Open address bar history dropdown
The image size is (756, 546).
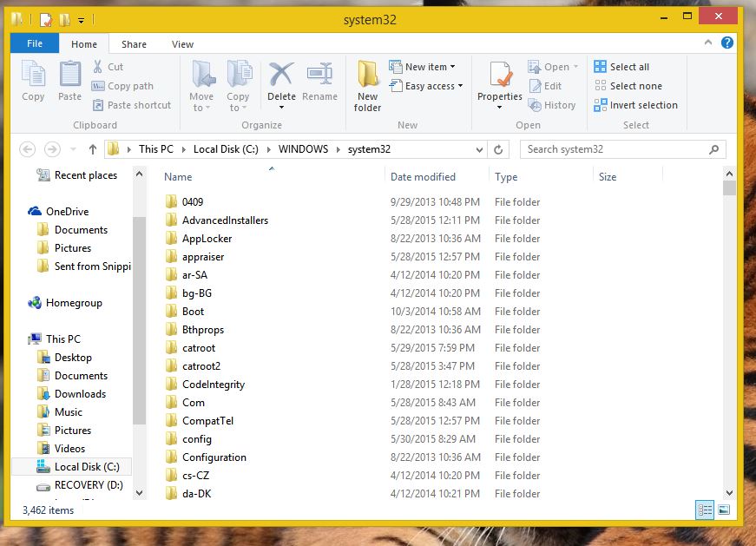pos(479,149)
